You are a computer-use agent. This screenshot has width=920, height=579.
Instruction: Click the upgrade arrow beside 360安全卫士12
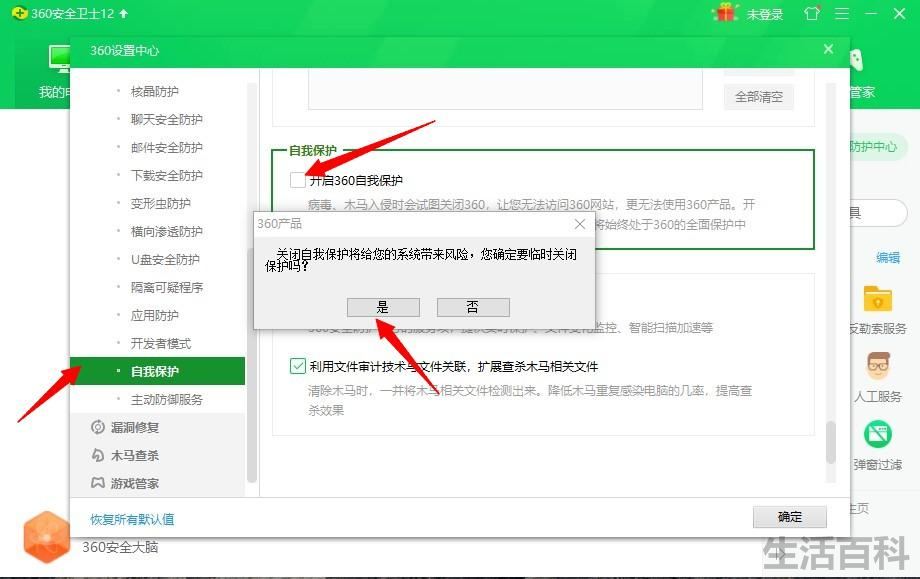pyautogui.click(x=123, y=13)
